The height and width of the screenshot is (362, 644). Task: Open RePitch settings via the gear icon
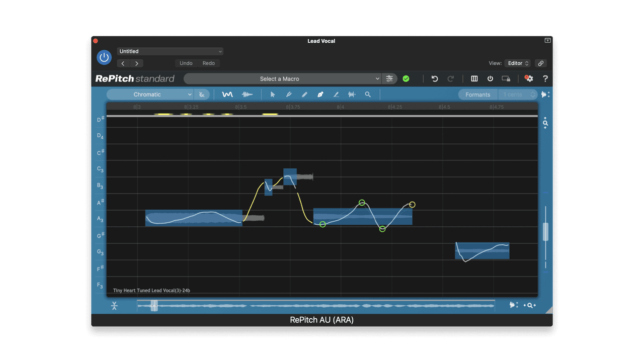coord(529,78)
